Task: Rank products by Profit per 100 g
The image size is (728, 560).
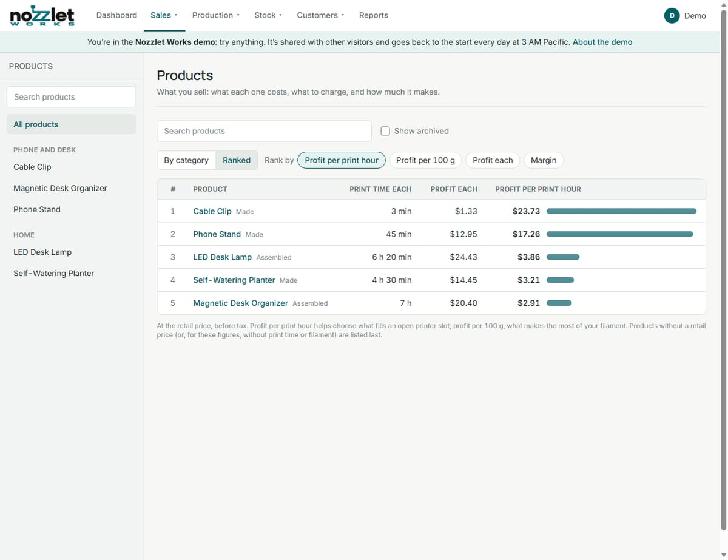Action: (425, 160)
